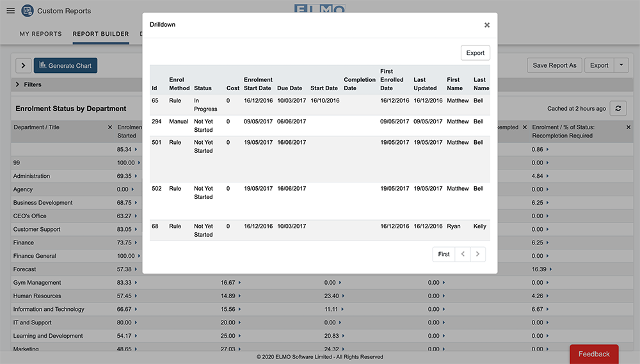Select drilldown row with Id 501
Viewport: 640px width, 364px height.
pyautogui.click(x=319, y=159)
